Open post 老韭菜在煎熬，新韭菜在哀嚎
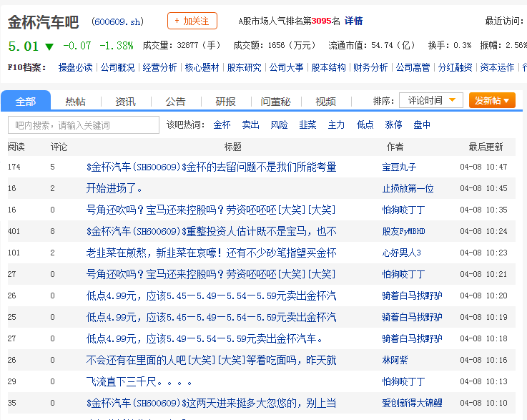The height and width of the screenshot is (420, 527). pyautogui.click(x=212, y=253)
